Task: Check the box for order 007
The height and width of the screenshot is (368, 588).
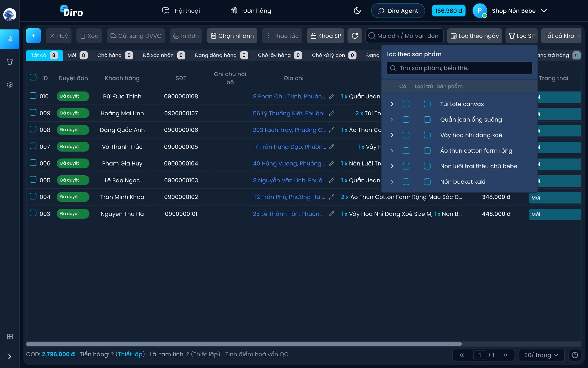Action: (x=33, y=146)
